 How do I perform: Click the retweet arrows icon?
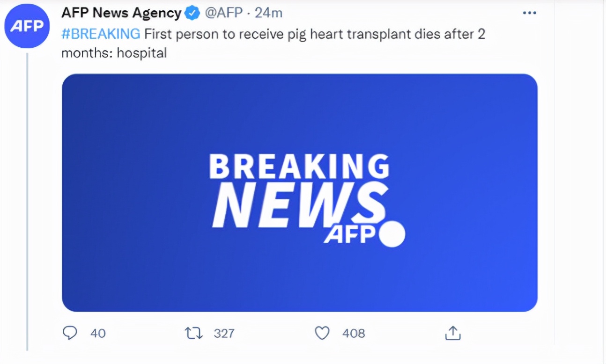tap(192, 333)
